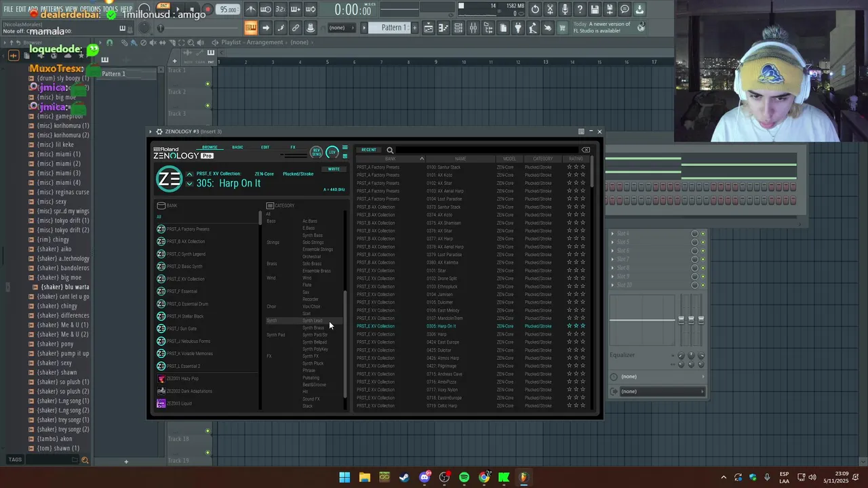Click the FL Studio icon in the taskbar
The image size is (868, 488).
tap(524, 477)
